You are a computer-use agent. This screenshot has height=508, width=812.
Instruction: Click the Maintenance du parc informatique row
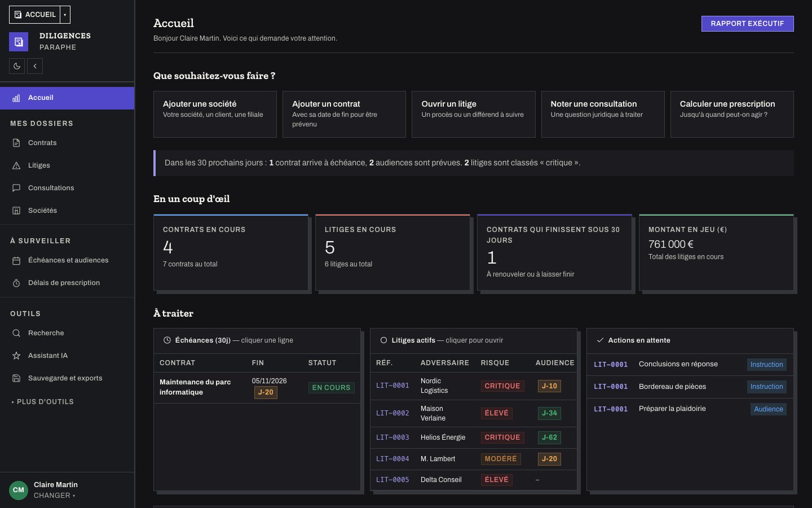point(257,387)
